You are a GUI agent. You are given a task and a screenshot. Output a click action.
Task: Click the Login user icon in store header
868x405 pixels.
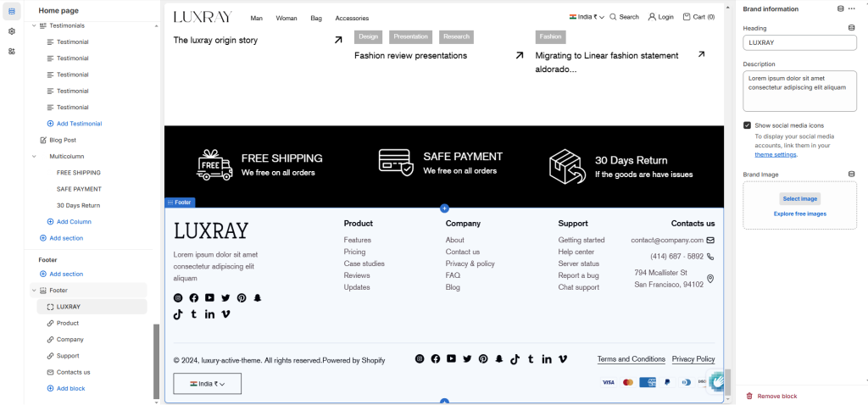652,17
